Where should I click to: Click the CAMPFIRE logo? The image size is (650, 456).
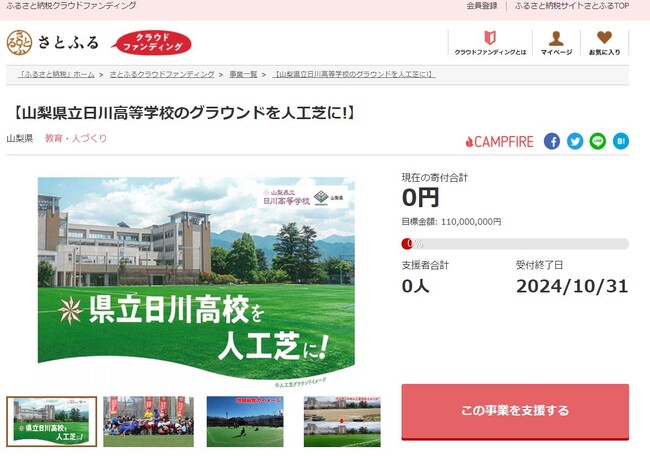[500, 142]
